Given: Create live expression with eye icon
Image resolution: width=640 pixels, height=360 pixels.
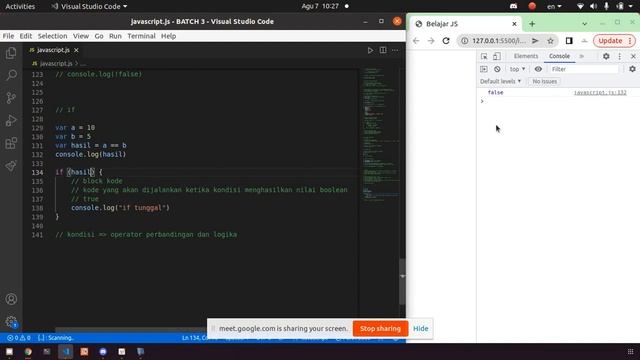Looking at the screenshot, I should [538, 69].
